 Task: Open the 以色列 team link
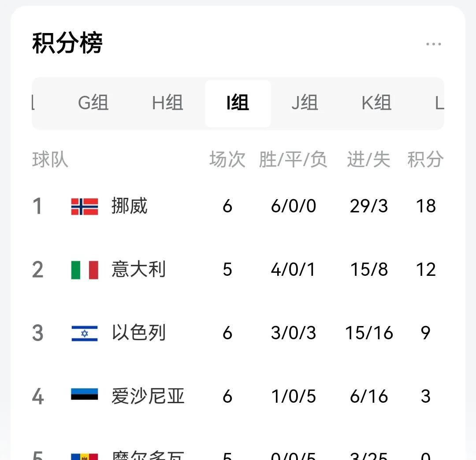[138, 333]
